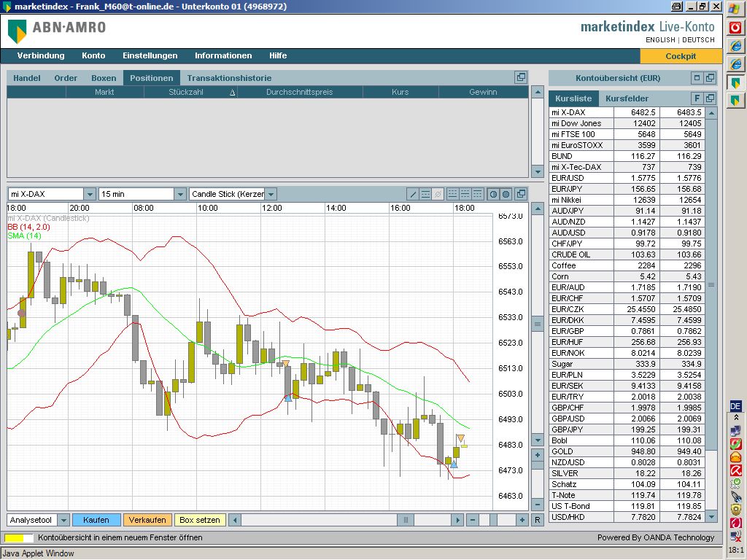Switch to the Transaktionshistorie tab
Viewport: 747px width, 560px height.
(x=229, y=78)
